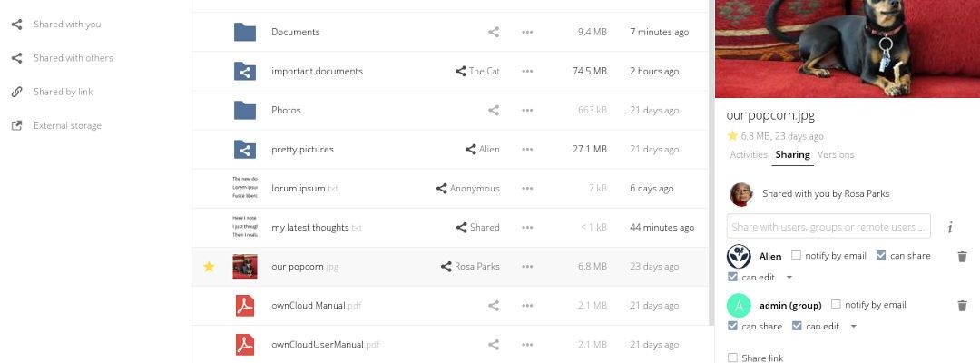Click the favorite star beside our popcorn
The width and height of the screenshot is (980, 363).
pos(209,267)
